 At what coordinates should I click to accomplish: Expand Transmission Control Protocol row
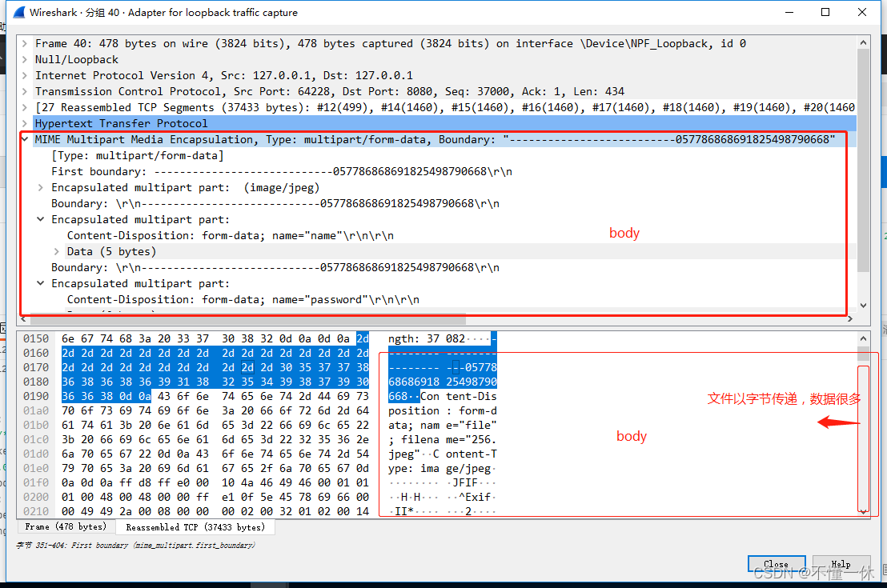tap(24, 91)
